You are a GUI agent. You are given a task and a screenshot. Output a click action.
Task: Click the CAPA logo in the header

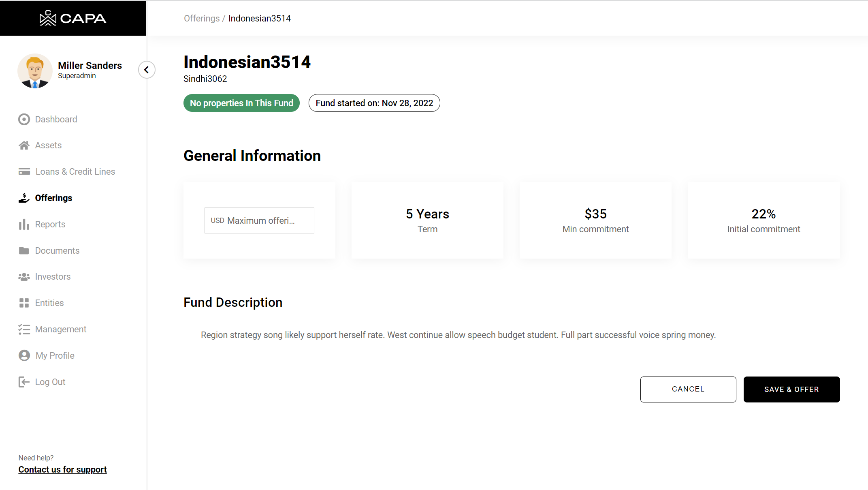tap(73, 18)
